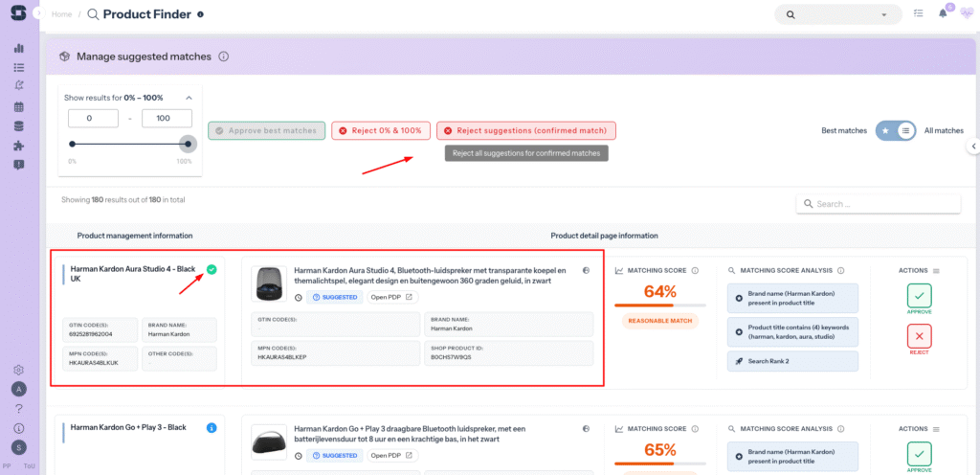Screen dimensions: 980x475
Task: Toggle Best matches / All matches switch
Action: coord(898,130)
